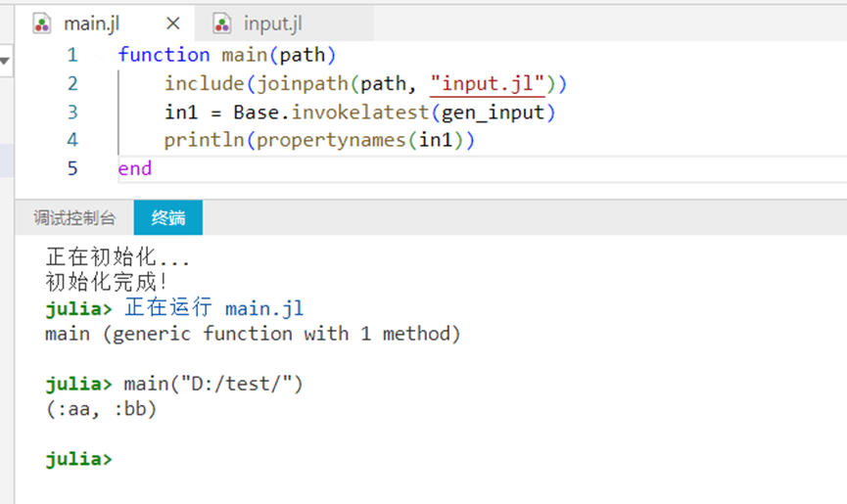
Task: Click the Julia file icon on main.jl tab
Action: 42,23
